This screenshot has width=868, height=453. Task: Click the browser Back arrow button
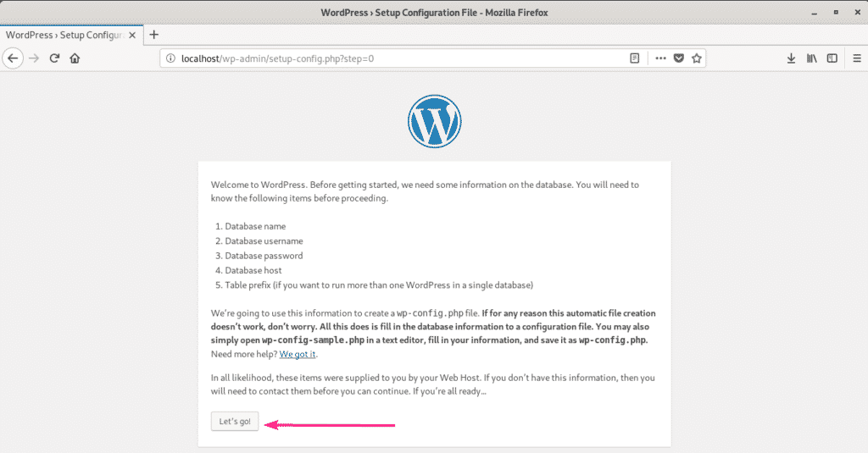tap(13, 58)
